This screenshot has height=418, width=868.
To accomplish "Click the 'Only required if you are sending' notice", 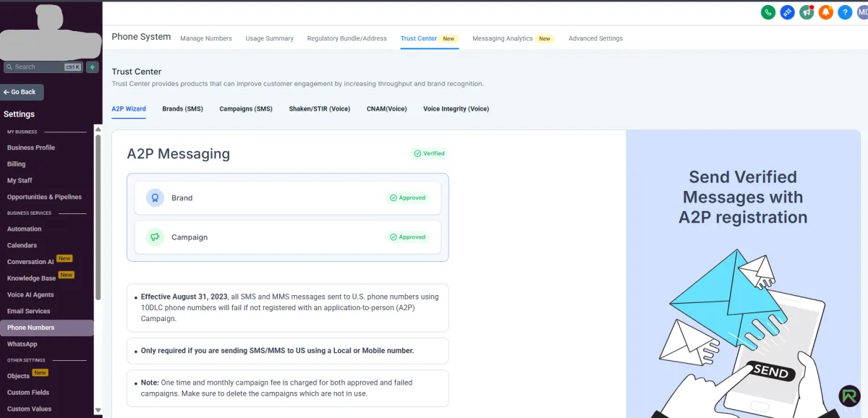I will (287, 351).
